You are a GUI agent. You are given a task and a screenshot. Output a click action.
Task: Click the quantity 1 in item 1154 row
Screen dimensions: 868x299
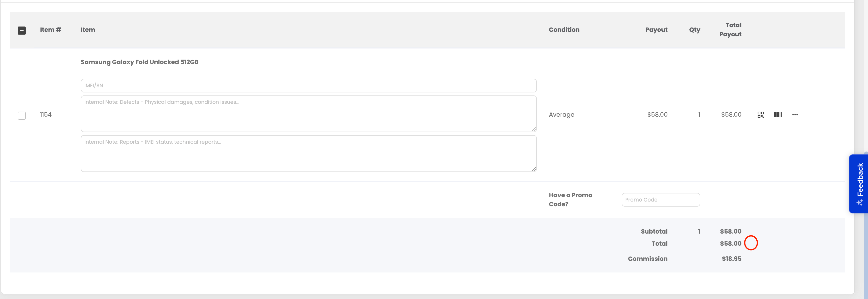[699, 114]
